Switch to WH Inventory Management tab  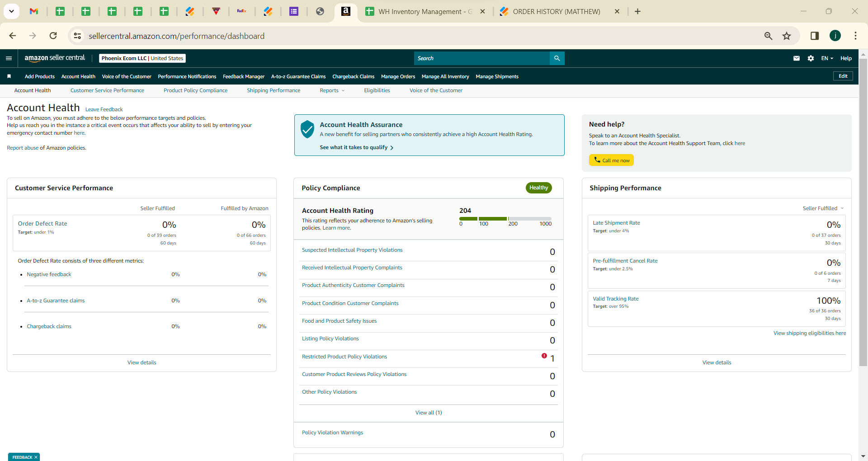425,11
